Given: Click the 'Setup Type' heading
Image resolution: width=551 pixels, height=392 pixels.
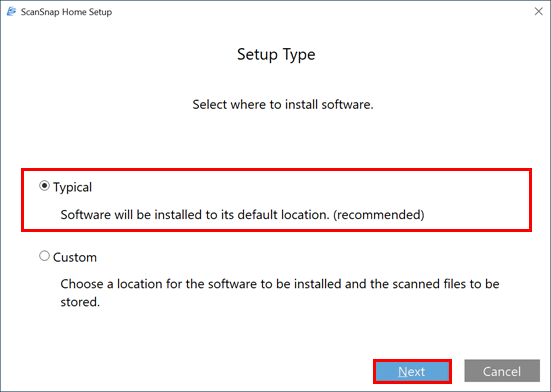Looking at the screenshot, I should point(276,54).
